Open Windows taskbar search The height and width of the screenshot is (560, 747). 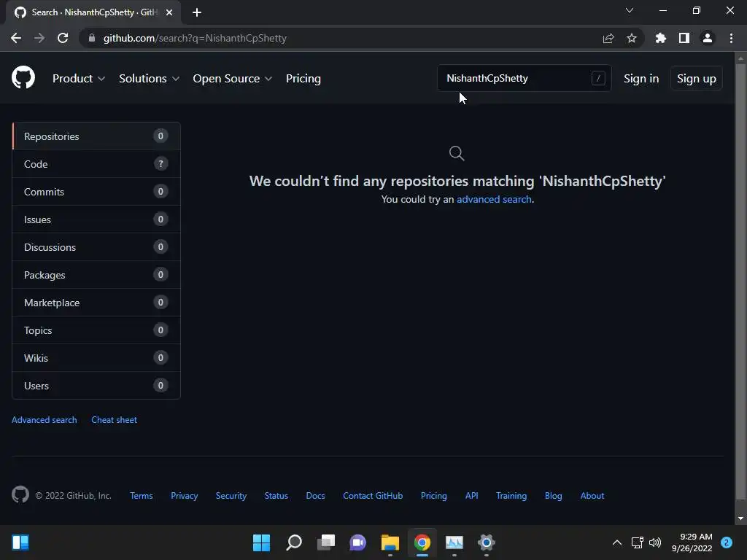[x=294, y=542]
